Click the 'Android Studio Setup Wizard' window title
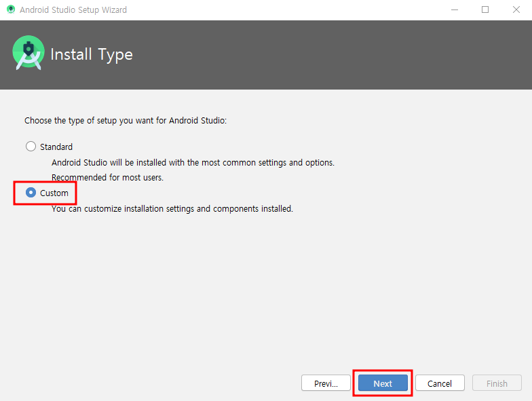 click(73, 9)
